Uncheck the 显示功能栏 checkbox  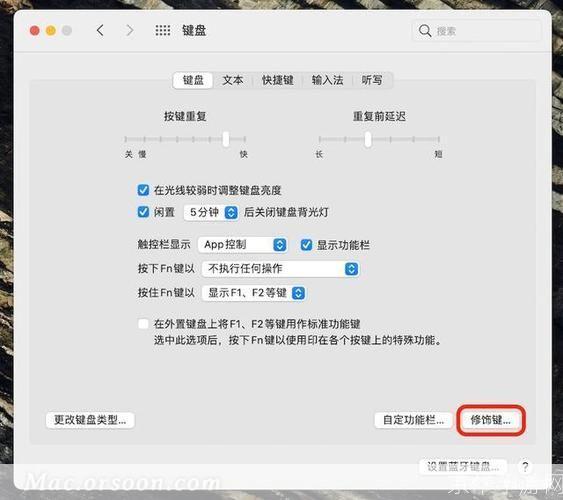tap(306, 245)
